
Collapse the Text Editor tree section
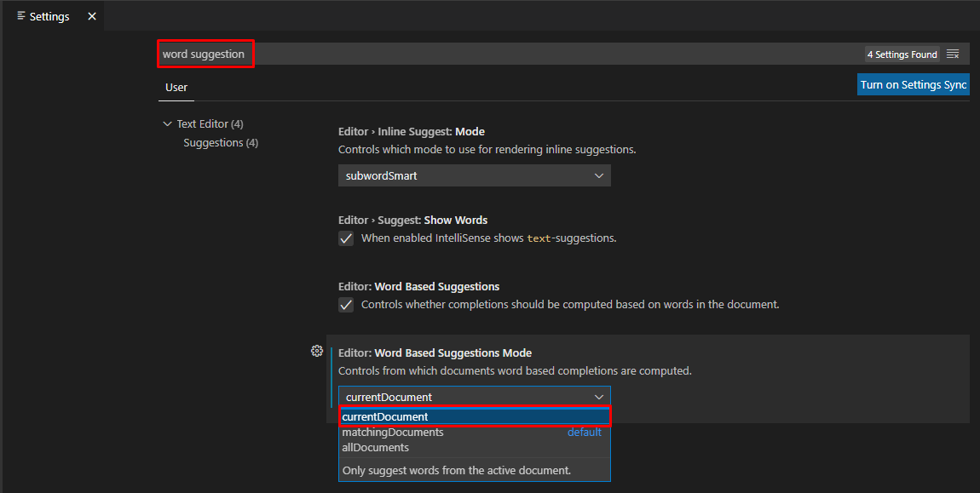(x=167, y=123)
